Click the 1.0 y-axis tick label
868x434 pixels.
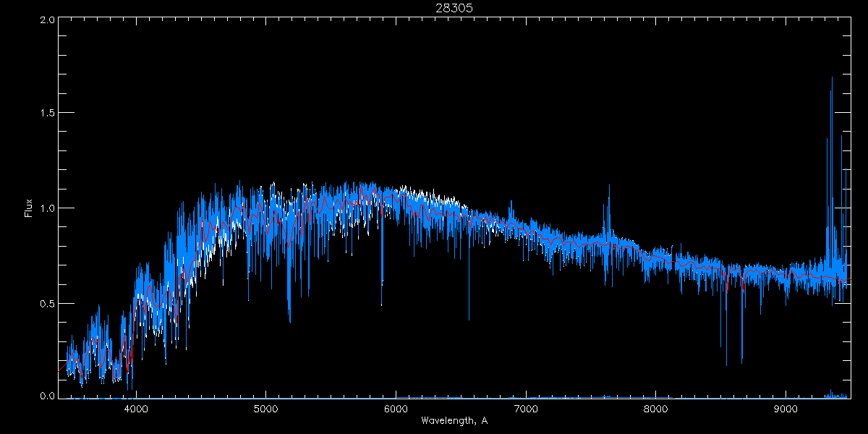(48, 208)
